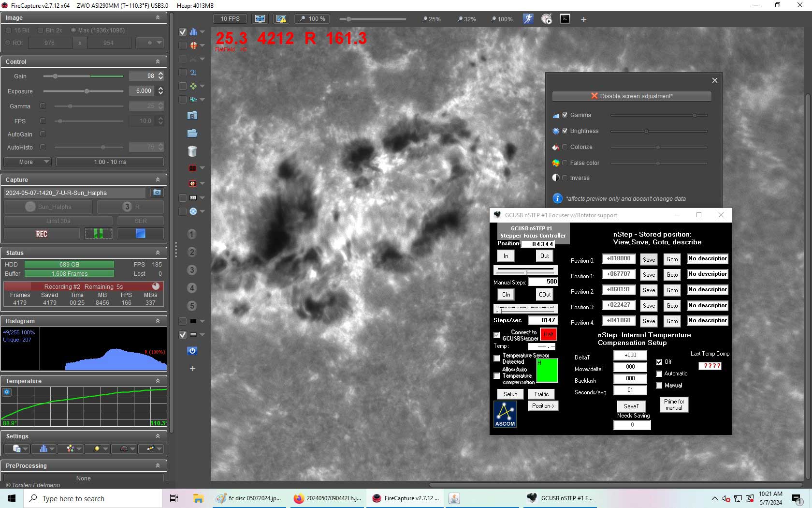This screenshot has width=812, height=508.
Task: Click the 25% zoom preset
Action: point(431,19)
